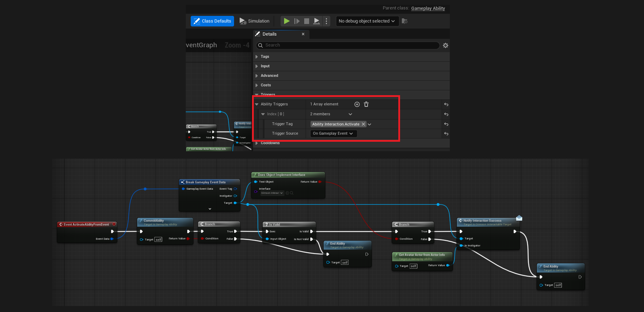Image resolution: width=644 pixels, height=312 pixels.
Task: Click the Event Data output pin
Action: click(x=112, y=239)
